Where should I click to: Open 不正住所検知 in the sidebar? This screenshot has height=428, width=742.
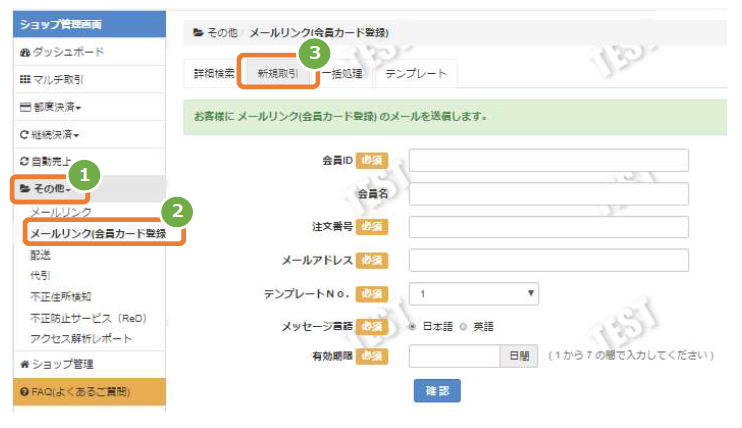pyautogui.click(x=62, y=296)
